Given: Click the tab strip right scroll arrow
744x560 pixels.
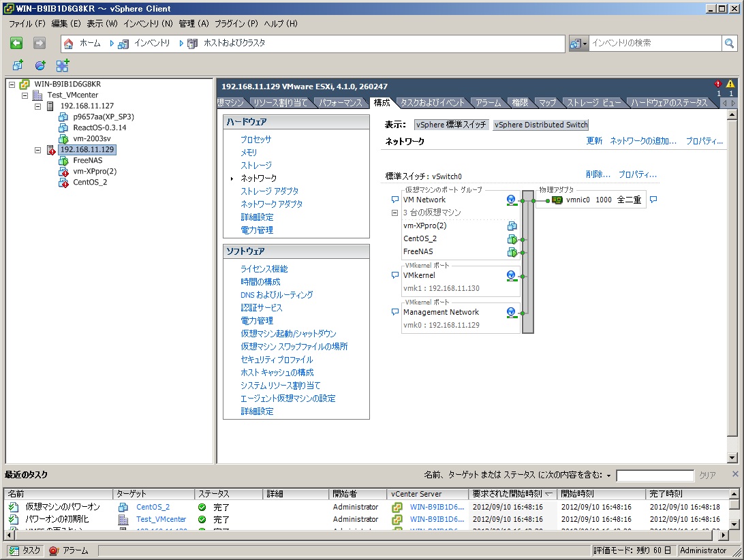Looking at the screenshot, I should coord(733,103).
